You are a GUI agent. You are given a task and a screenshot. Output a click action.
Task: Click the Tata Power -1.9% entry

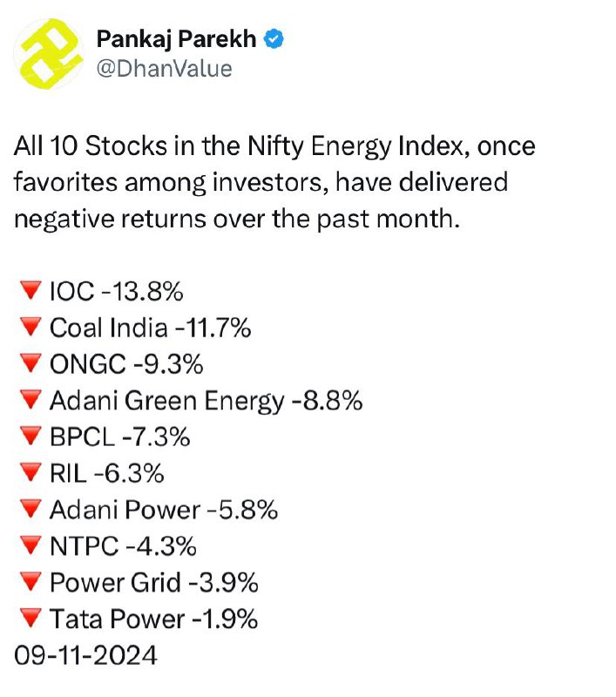153,619
